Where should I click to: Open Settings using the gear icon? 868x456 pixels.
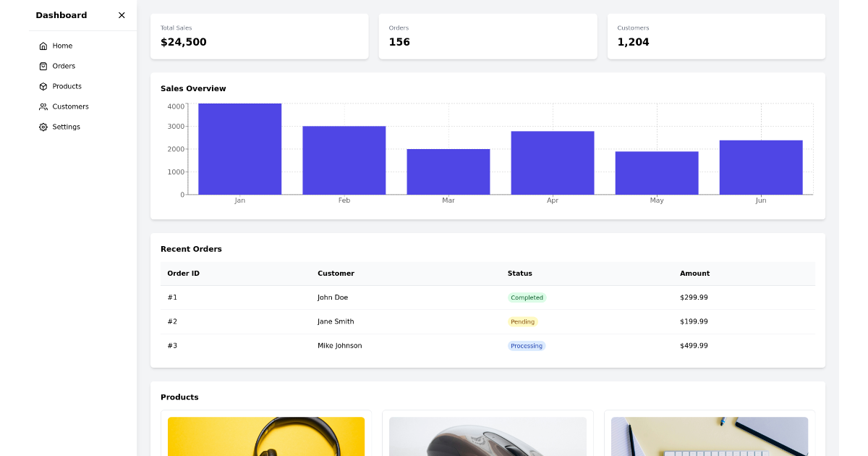pyautogui.click(x=44, y=127)
